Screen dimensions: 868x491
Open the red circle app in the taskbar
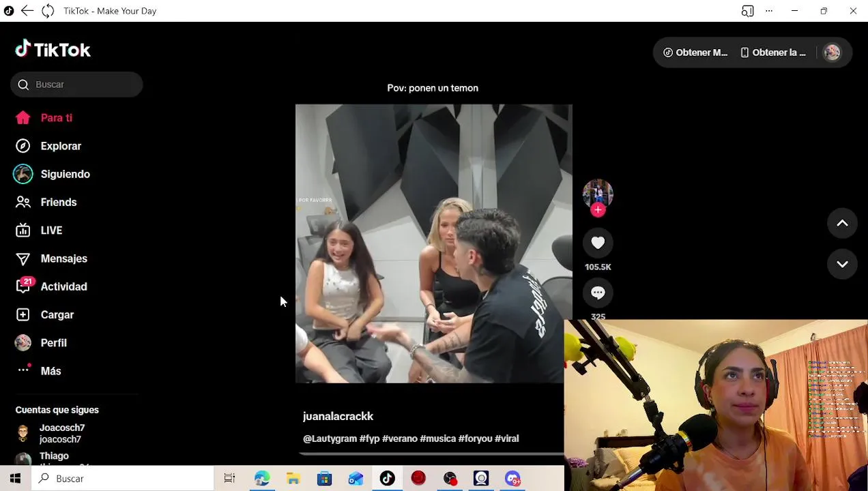pyautogui.click(x=418, y=479)
